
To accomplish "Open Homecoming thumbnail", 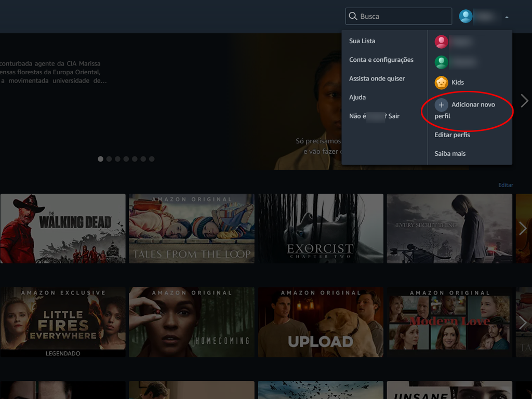I will point(192,322).
